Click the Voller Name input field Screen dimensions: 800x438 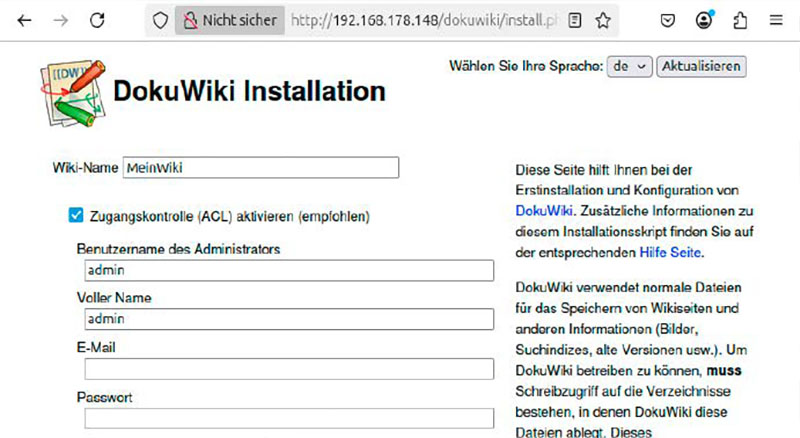289,319
